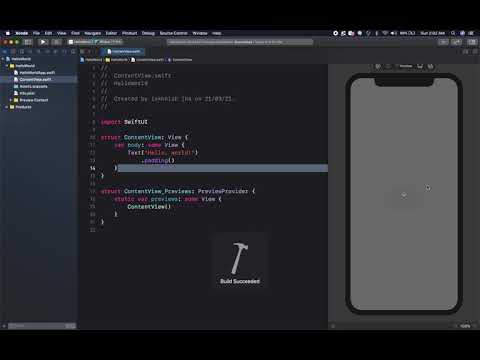
Task: Open the Window menu
Action: (x=200, y=33)
